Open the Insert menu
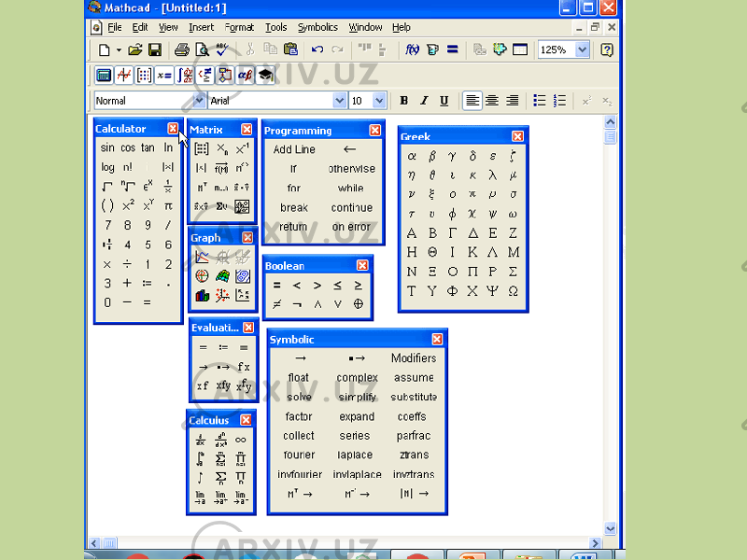The image size is (747, 560). coord(201,28)
